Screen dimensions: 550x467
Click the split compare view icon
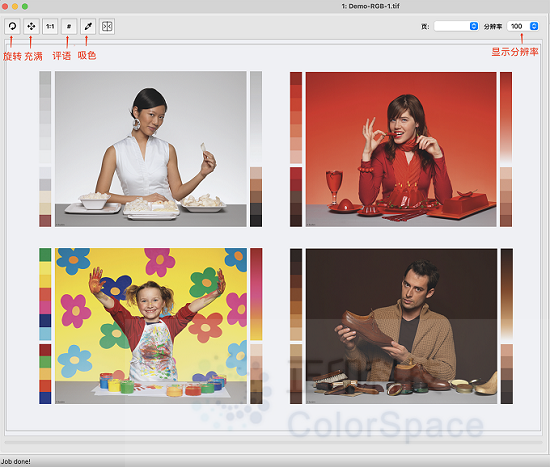[107, 26]
